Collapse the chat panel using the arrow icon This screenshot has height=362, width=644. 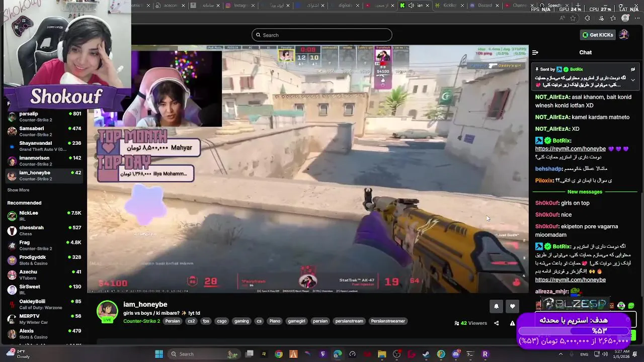tap(535, 52)
